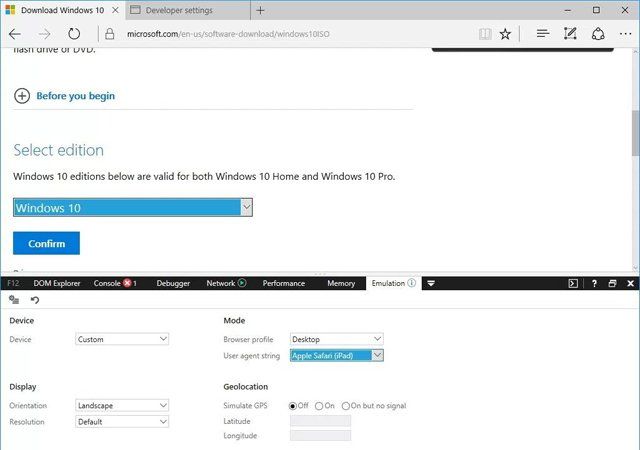Open the Orientation dropdown
The height and width of the screenshot is (450, 640).
[x=122, y=405]
